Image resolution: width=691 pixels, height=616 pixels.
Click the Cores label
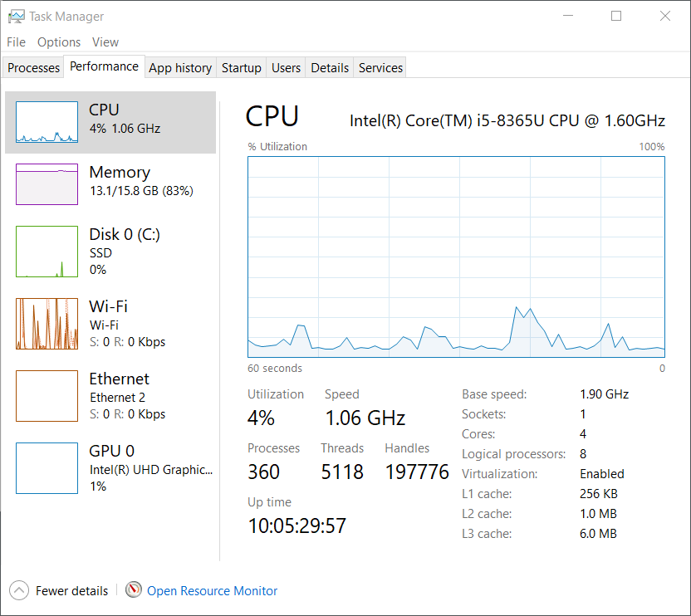478,434
